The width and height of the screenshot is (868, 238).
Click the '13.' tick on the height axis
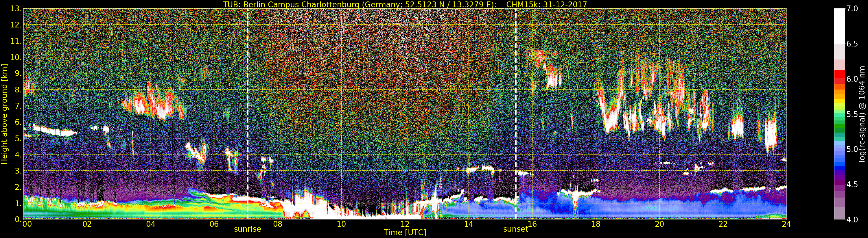(x=16, y=9)
